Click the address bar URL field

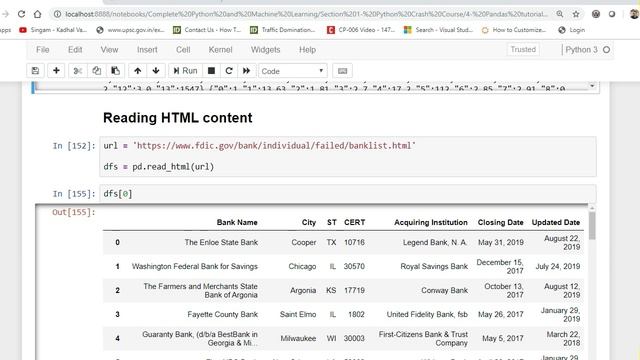pyautogui.click(x=306, y=14)
